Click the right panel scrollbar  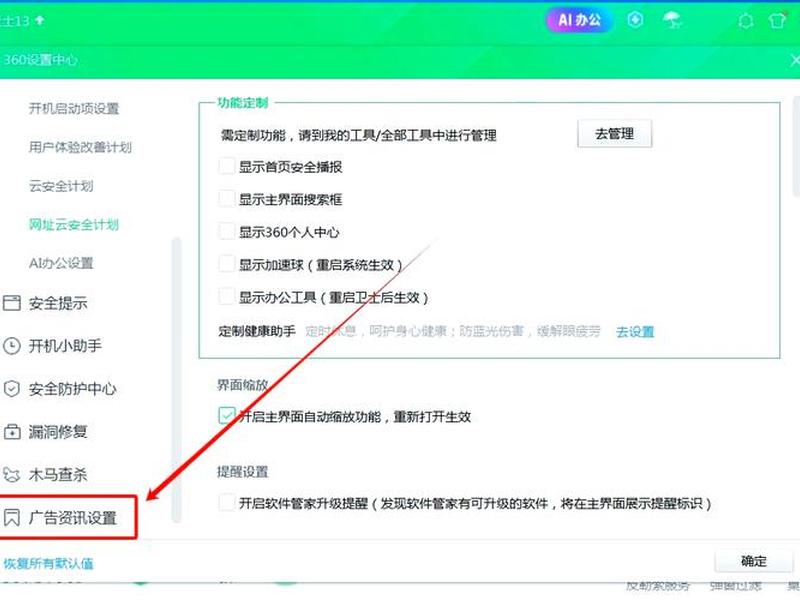pyautogui.click(x=796, y=146)
